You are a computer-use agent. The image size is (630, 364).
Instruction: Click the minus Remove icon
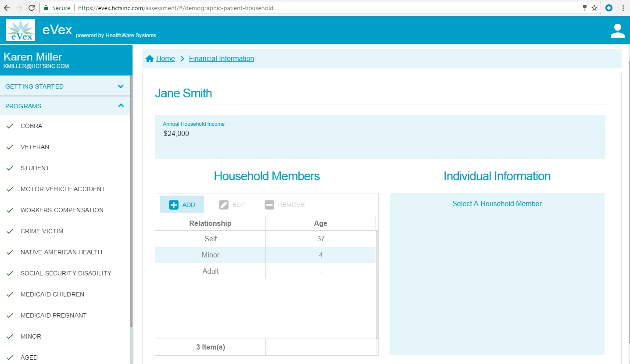pyautogui.click(x=269, y=205)
